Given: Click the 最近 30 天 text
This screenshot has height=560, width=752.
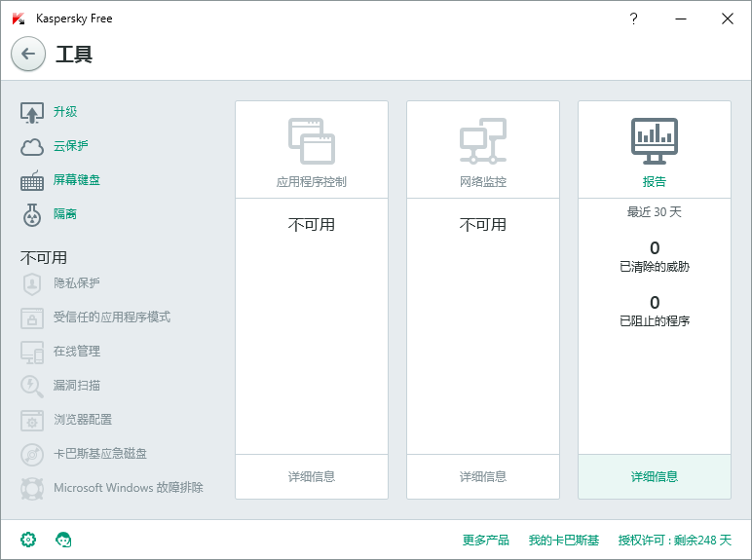Looking at the screenshot, I should (x=655, y=212).
